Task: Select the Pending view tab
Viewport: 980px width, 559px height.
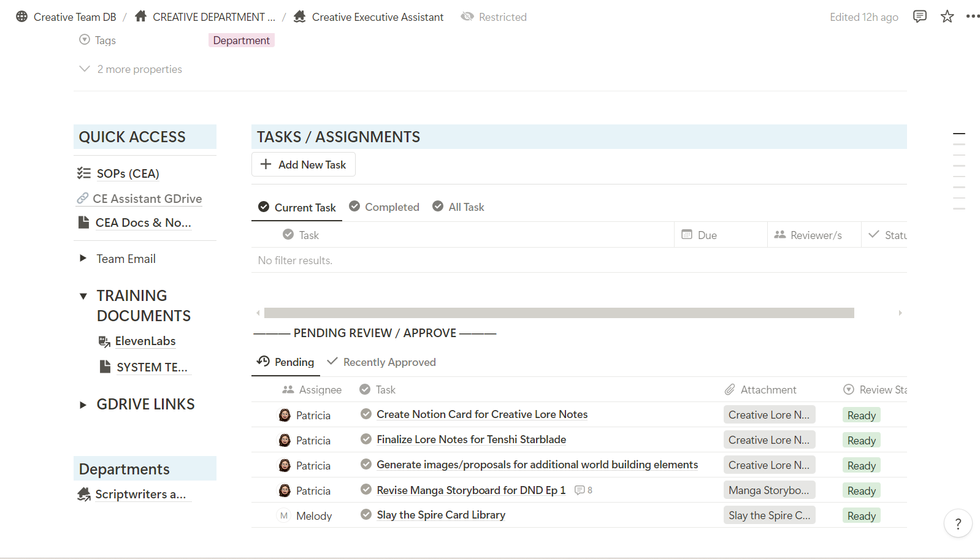Action: click(286, 362)
